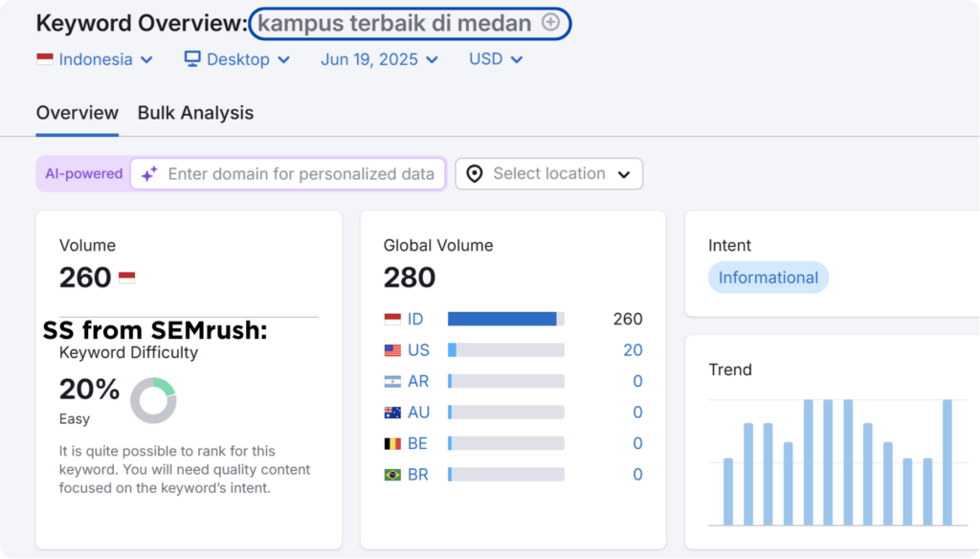Click the AU flag in Global Volume
The height and width of the screenshot is (559, 980).
392,413
